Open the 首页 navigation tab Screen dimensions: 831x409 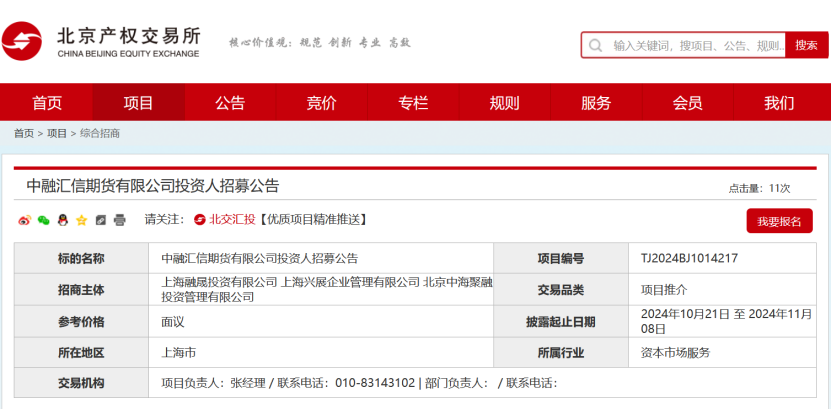(47, 103)
